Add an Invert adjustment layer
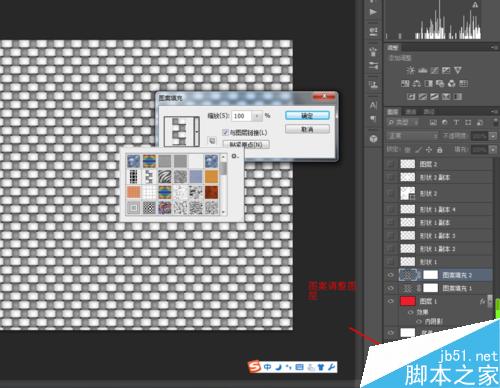The height and width of the screenshot is (388, 500). [411, 97]
